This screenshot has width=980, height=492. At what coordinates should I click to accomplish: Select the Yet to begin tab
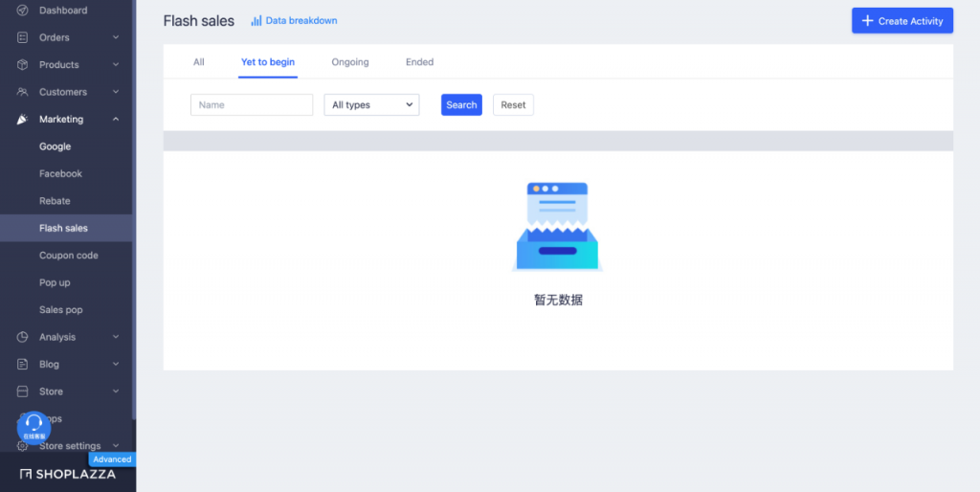pos(268,62)
